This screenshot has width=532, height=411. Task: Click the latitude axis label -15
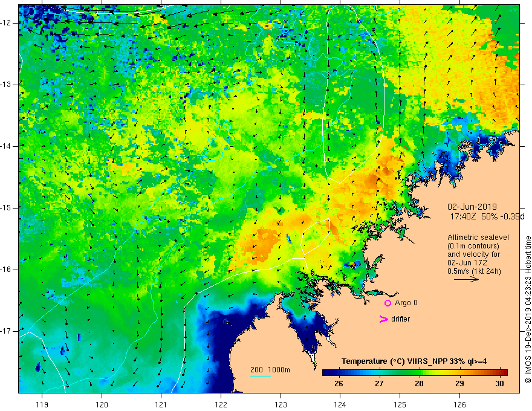click(x=7, y=208)
